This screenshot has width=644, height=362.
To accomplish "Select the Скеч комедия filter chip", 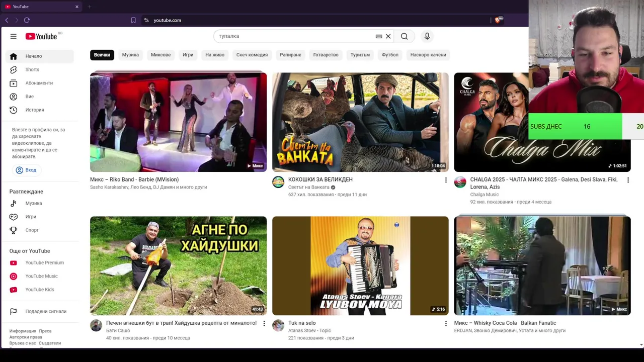I will click(252, 55).
